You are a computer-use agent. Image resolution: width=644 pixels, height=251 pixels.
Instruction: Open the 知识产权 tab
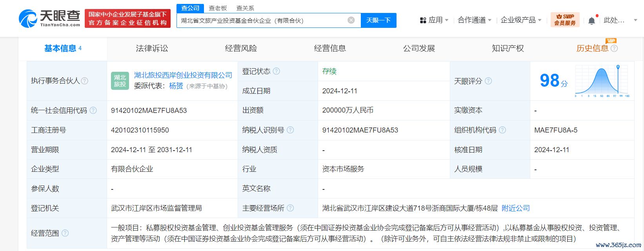[x=508, y=48]
